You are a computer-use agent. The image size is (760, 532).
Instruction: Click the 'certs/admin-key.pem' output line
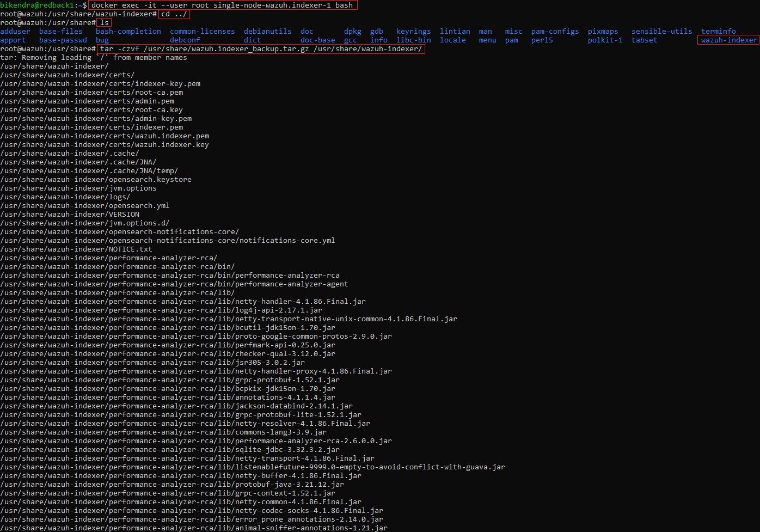click(x=96, y=118)
